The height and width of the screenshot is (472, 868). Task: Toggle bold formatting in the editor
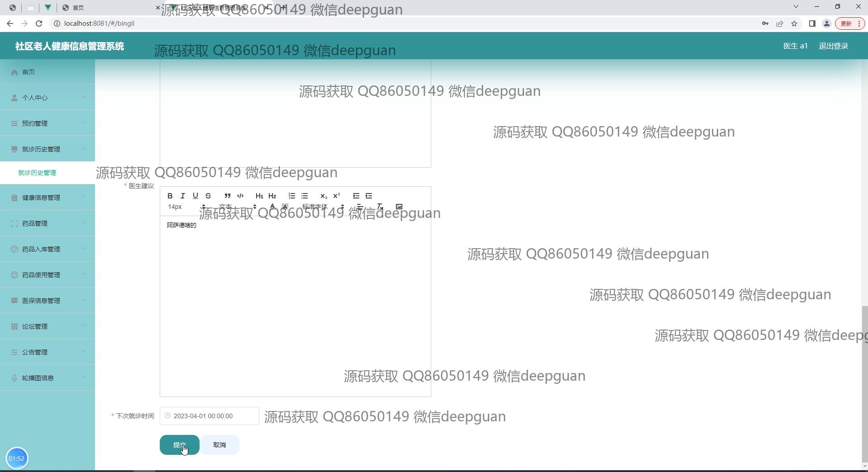tap(170, 196)
